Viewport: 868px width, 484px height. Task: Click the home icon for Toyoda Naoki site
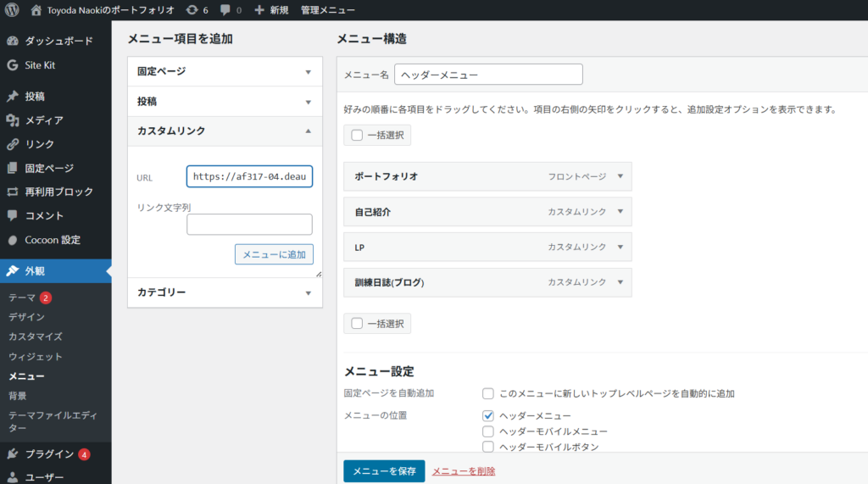point(36,10)
